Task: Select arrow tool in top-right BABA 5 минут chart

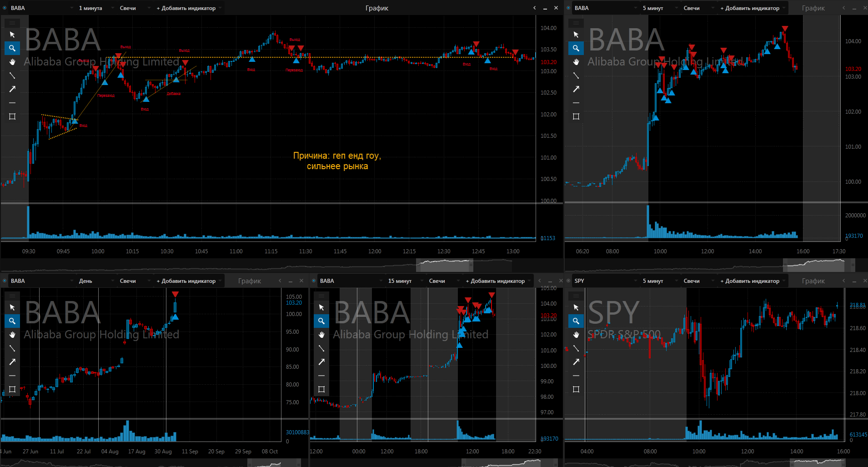Action: (576, 89)
